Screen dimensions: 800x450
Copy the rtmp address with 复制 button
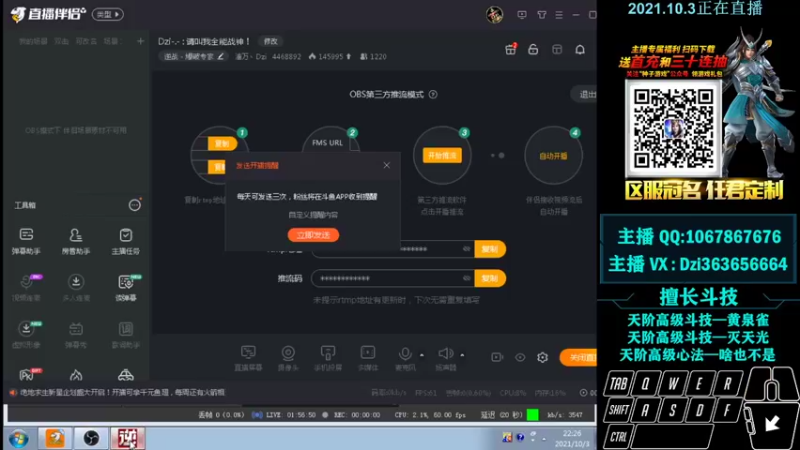pos(490,249)
